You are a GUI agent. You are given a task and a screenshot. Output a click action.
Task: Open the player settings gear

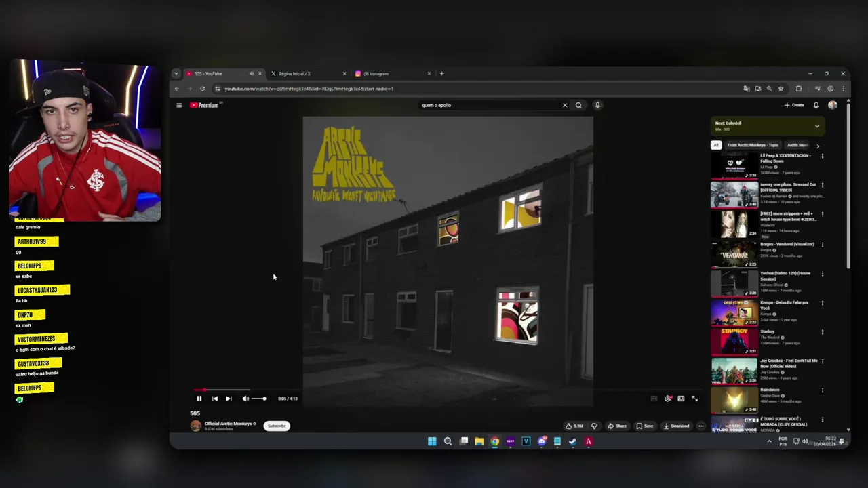click(668, 399)
